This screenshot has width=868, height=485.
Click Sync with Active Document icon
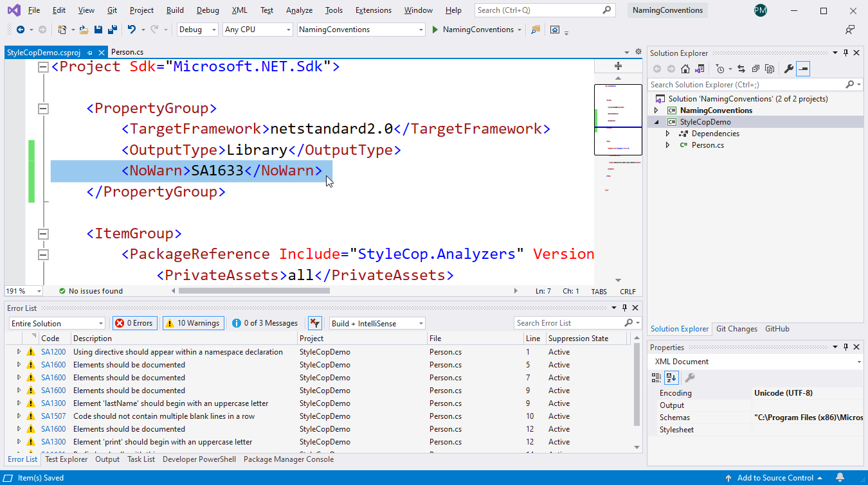[741, 69]
